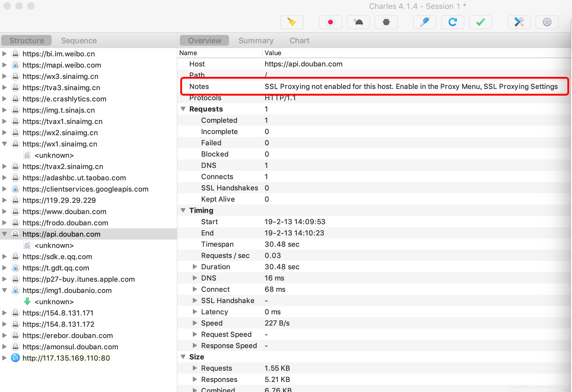The height and width of the screenshot is (392, 572).
Task: Select the https://img.t.sinajs.cn host
Action: tap(59, 110)
